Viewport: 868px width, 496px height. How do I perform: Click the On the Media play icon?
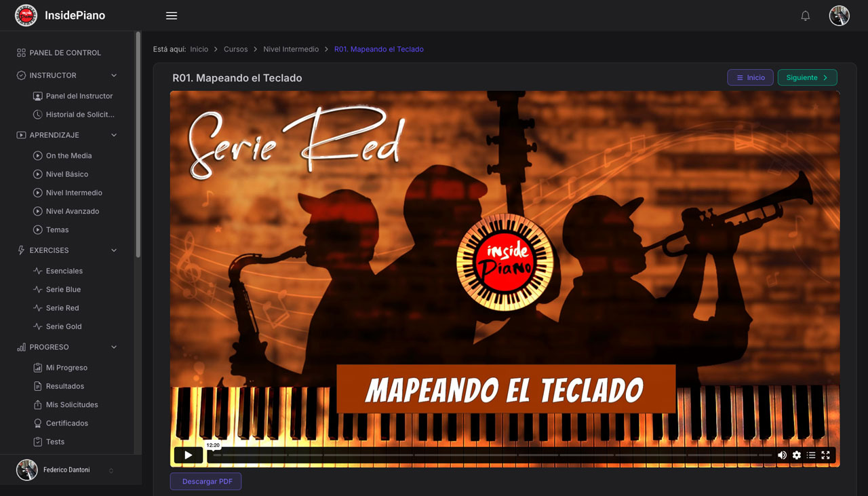pyautogui.click(x=38, y=155)
